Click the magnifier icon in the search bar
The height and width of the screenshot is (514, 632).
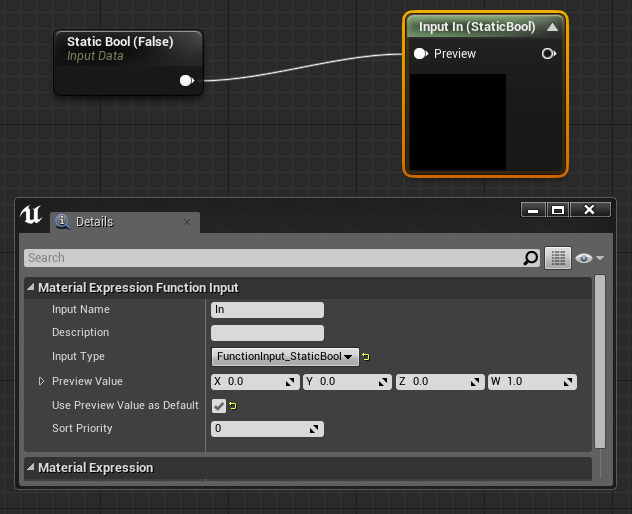pyautogui.click(x=531, y=258)
